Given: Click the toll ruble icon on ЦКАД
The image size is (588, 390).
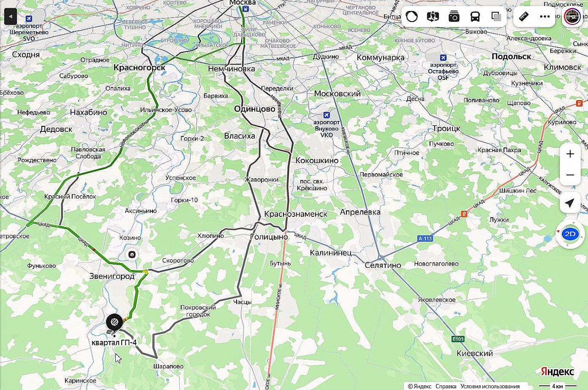Looking at the screenshot, I should coord(464,214).
